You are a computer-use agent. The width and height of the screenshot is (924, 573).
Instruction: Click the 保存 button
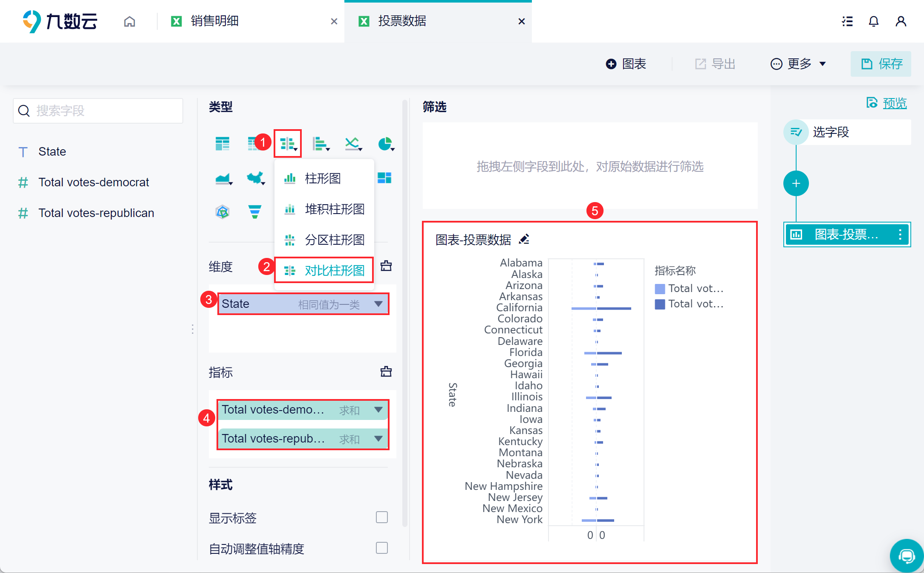(x=881, y=64)
